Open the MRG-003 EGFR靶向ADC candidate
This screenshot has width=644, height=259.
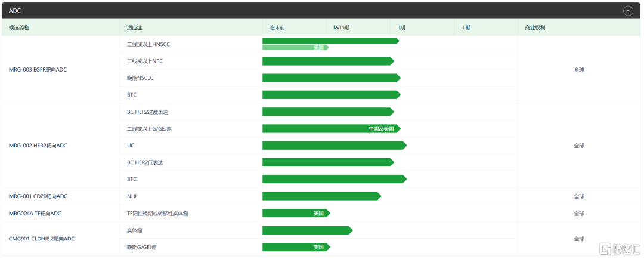(38, 70)
